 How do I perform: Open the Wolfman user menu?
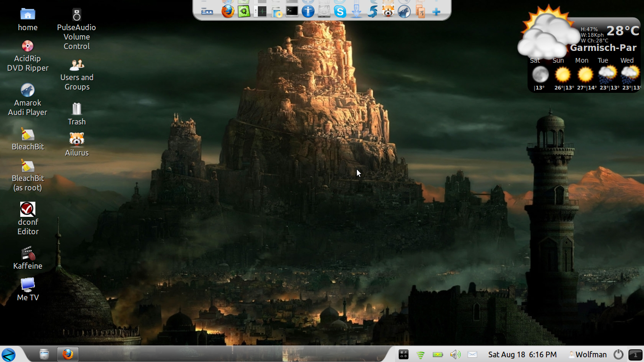coord(587,354)
